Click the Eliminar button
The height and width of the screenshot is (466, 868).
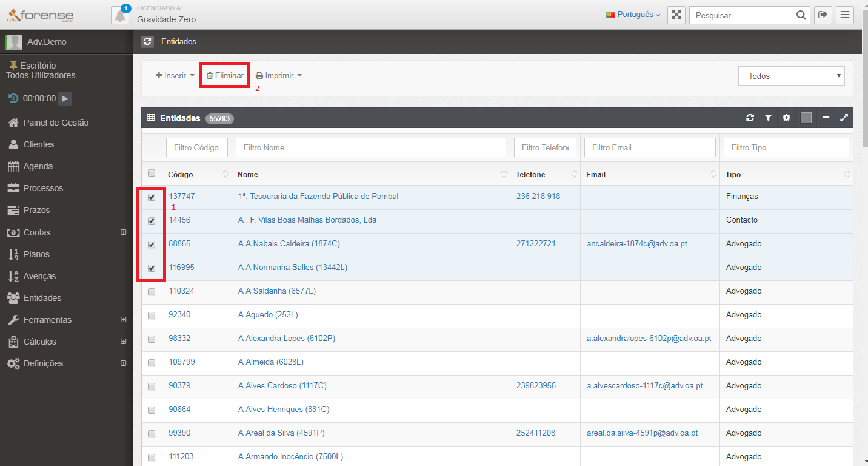pos(225,76)
